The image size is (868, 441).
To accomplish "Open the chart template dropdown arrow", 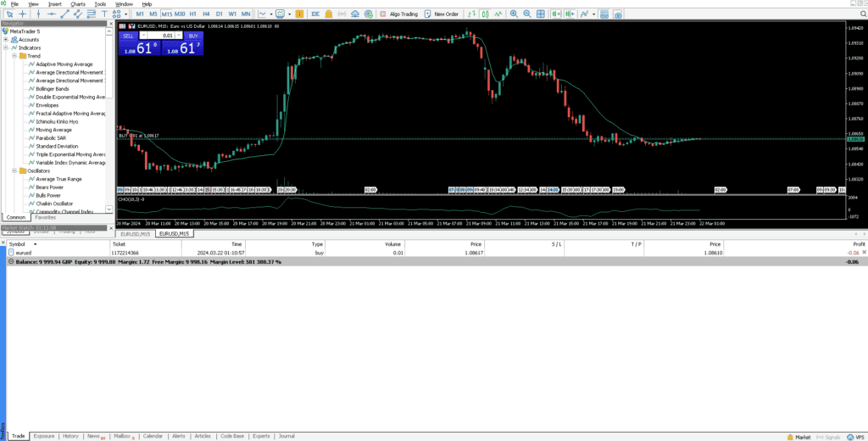I will [290, 14].
